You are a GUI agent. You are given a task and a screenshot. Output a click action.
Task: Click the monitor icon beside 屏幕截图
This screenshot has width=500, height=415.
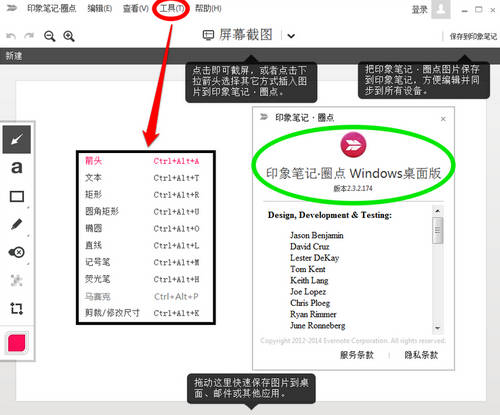click(208, 35)
